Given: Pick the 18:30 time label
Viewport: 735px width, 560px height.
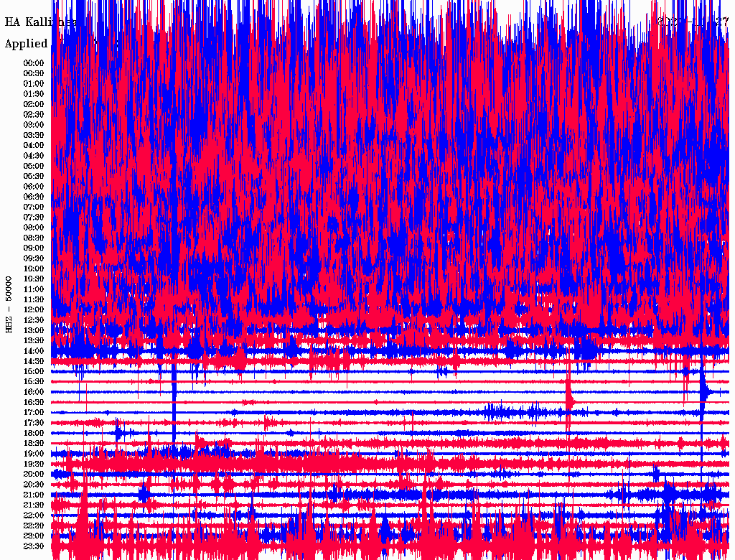Looking at the screenshot, I should [x=34, y=444].
